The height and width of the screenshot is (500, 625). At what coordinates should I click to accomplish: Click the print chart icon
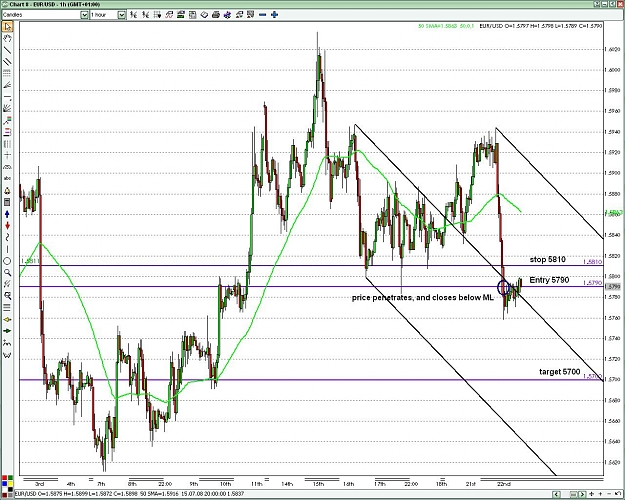[x=216, y=15]
